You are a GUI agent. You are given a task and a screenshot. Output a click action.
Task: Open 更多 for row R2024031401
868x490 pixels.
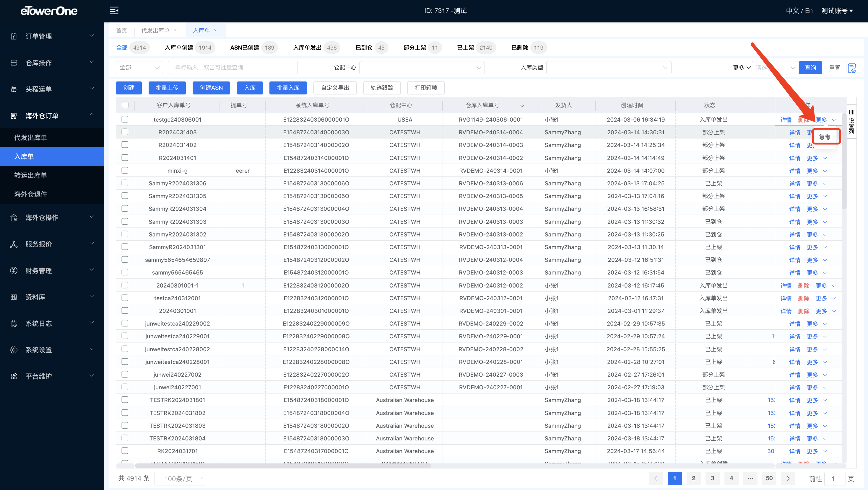pos(816,158)
